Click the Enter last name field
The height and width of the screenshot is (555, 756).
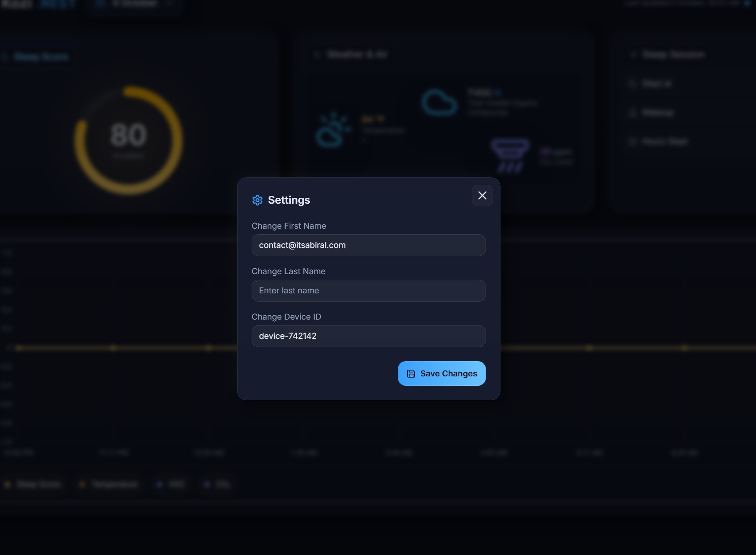coord(368,291)
